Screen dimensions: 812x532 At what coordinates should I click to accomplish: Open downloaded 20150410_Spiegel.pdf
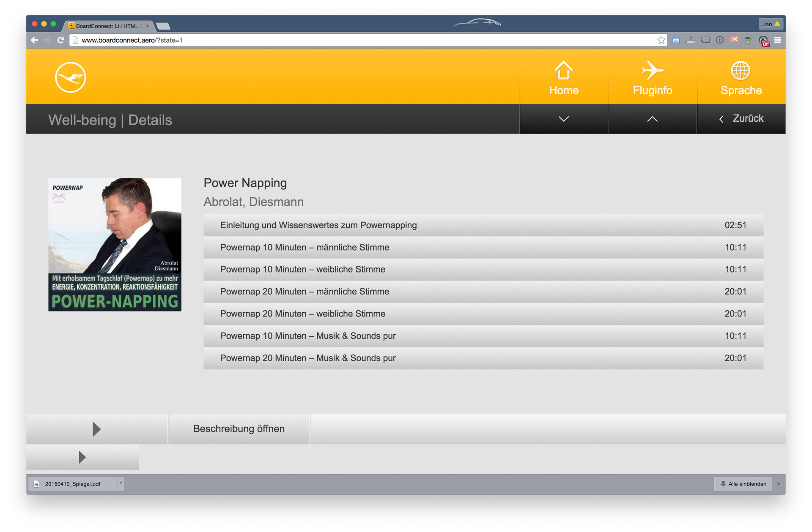tap(73, 484)
